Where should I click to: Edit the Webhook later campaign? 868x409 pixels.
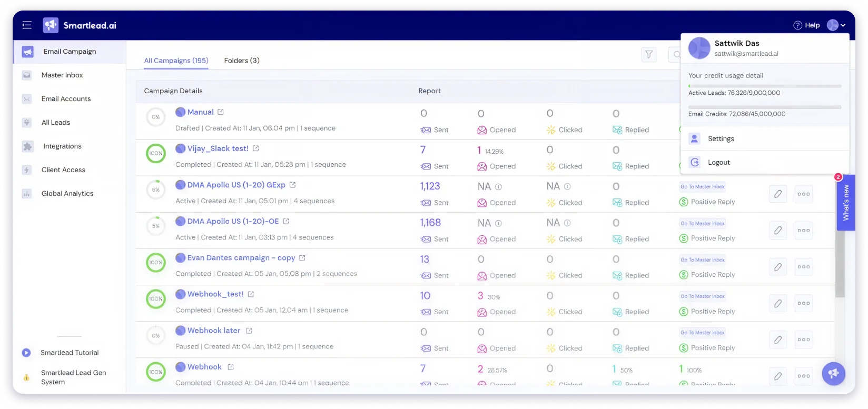pos(777,340)
